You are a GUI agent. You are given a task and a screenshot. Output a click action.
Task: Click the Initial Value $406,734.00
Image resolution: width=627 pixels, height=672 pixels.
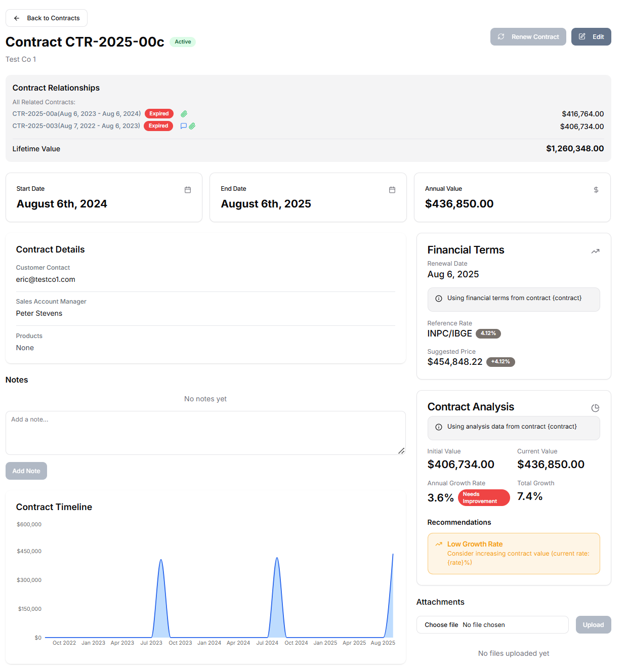[461, 465]
